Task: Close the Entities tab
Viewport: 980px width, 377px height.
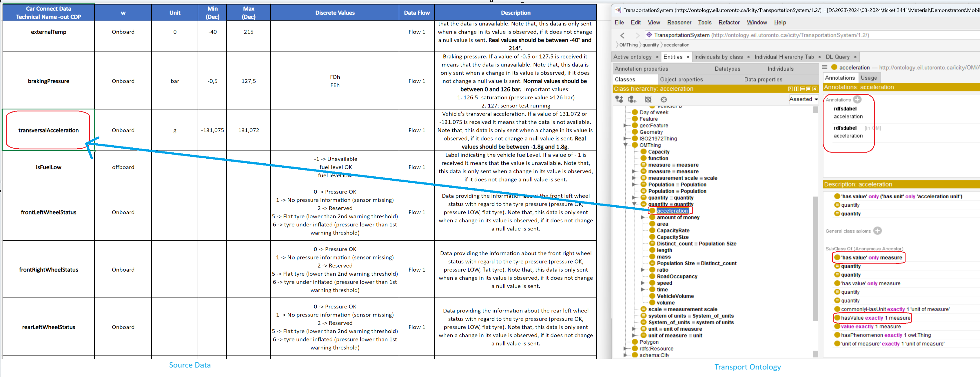Action: click(688, 57)
